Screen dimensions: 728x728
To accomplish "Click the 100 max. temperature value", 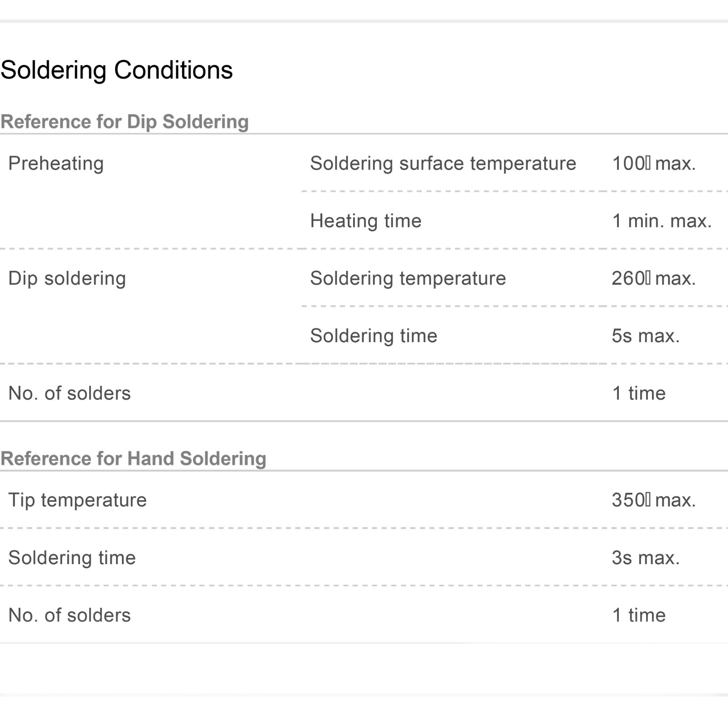I will click(x=654, y=163).
